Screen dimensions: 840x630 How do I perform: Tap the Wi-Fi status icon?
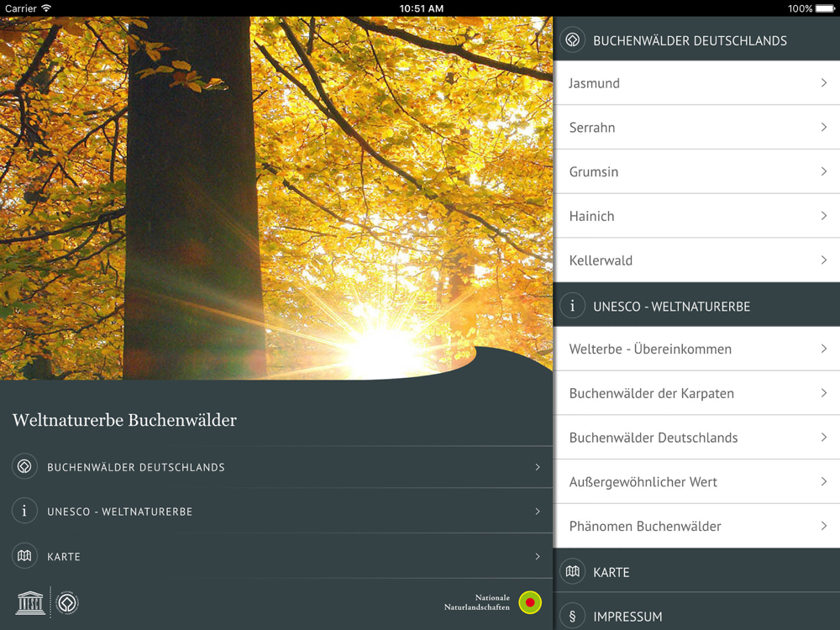pyautogui.click(x=46, y=8)
